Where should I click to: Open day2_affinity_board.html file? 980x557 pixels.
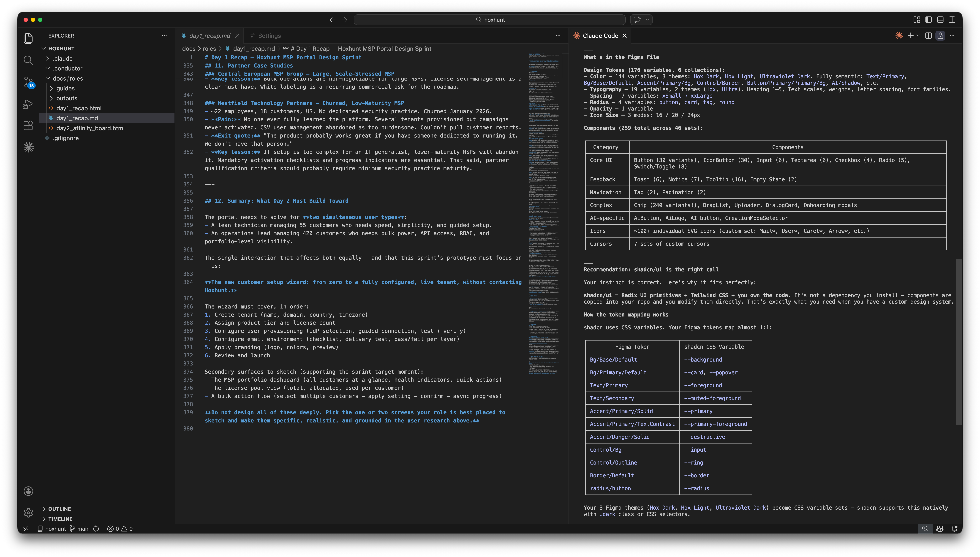coord(90,128)
